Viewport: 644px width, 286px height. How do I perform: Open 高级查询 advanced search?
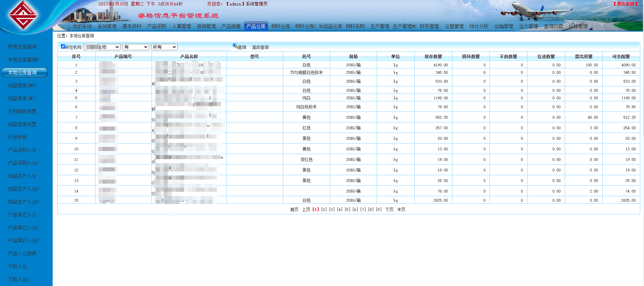click(x=260, y=48)
